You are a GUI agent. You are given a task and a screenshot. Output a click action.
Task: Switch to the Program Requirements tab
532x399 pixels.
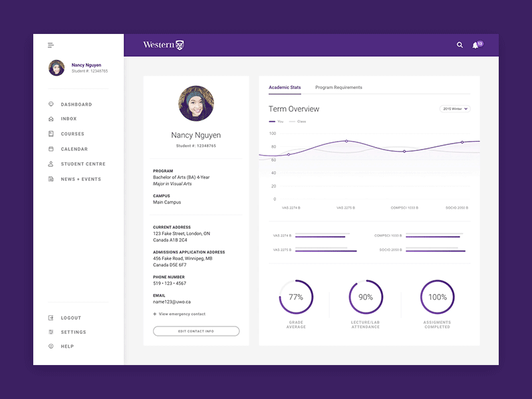point(339,87)
